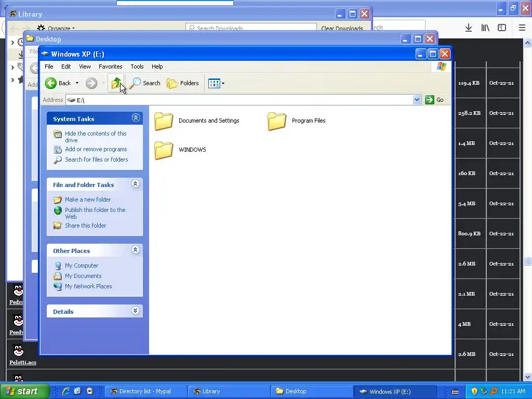Click Search Downloads field in Library window
This screenshot has width=532, height=399.
tap(251, 28)
